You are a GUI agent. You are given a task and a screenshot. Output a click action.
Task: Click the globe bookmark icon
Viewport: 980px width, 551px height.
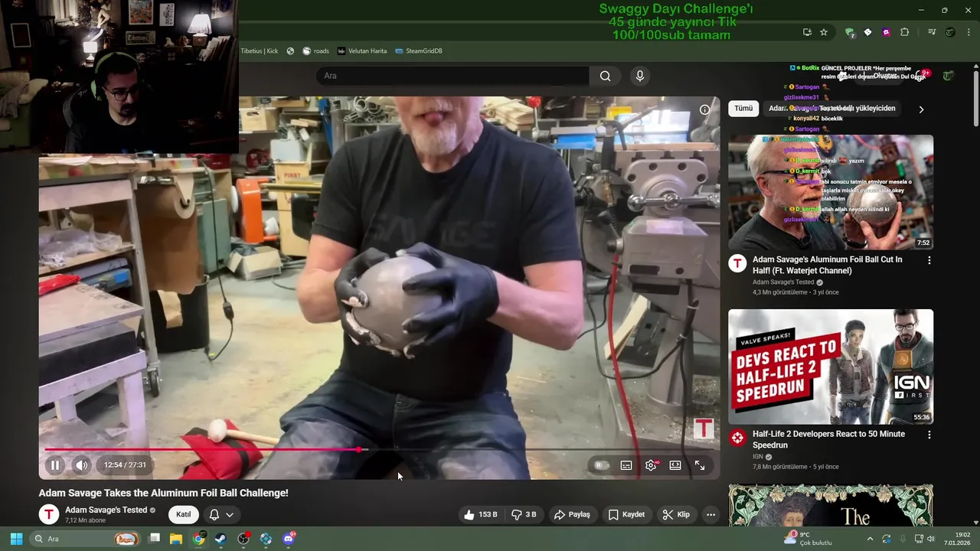click(x=291, y=51)
